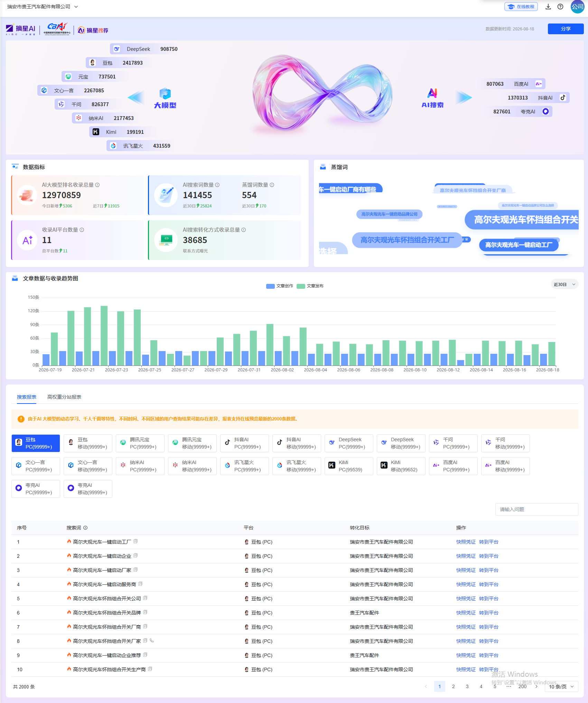Click the AI搜索 logo icon
Screen dimensions: 588x703
432,93
